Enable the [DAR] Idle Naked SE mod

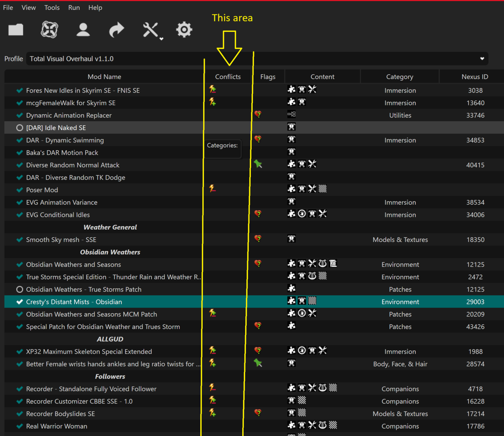19,128
